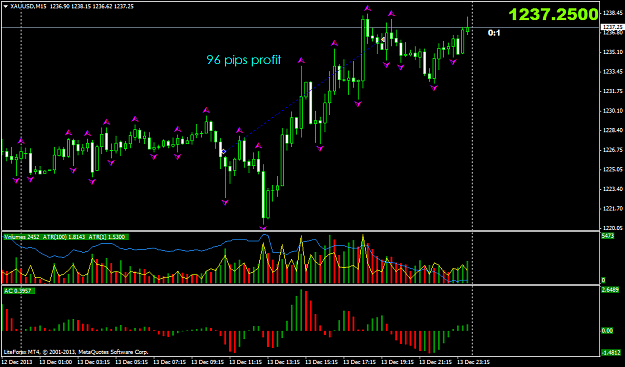Image resolution: width=625 pixels, height=367 pixels.
Task: Click the 5673 volume scale value
Action: tap(609, 236)
